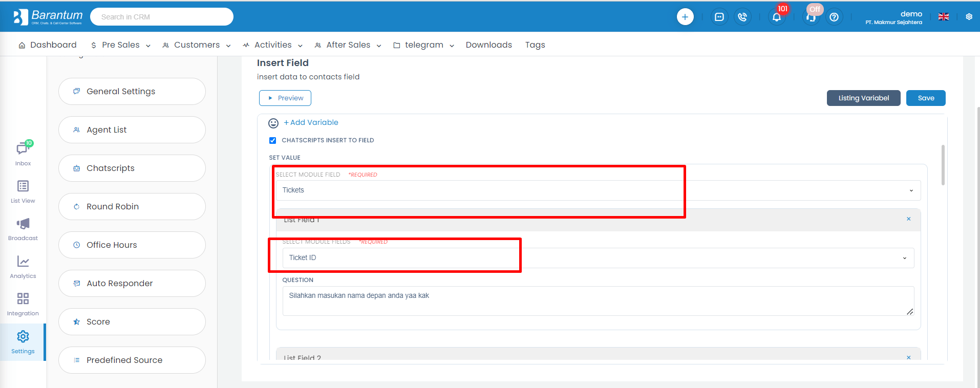The width and height of the screenshot is (980, 388).
Task: Open Office Hours section
Action: click(x=132, y=245)
